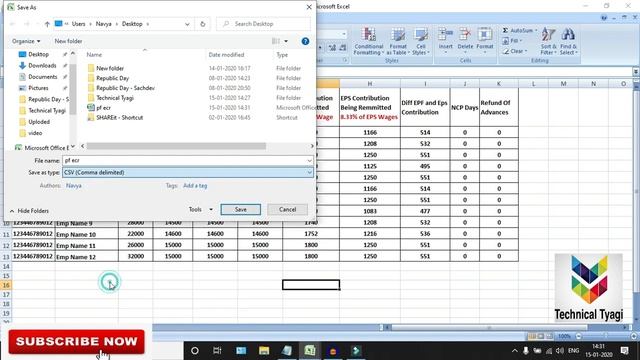Select column M header in Excel
Screen dimensions: 640x360
(x=563, y=84)
